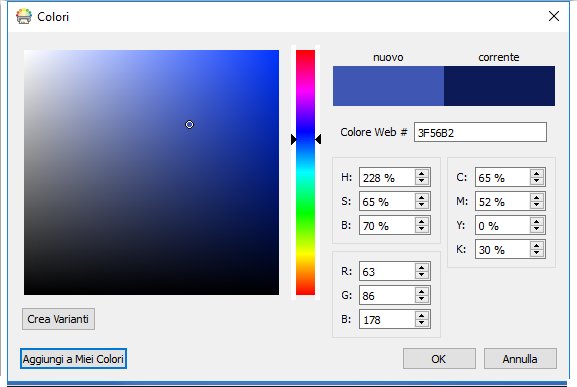Viewport: 577px width, 387px height.
Task: Decrease the H value with down arrow
Action: click(x=422, y=181)
